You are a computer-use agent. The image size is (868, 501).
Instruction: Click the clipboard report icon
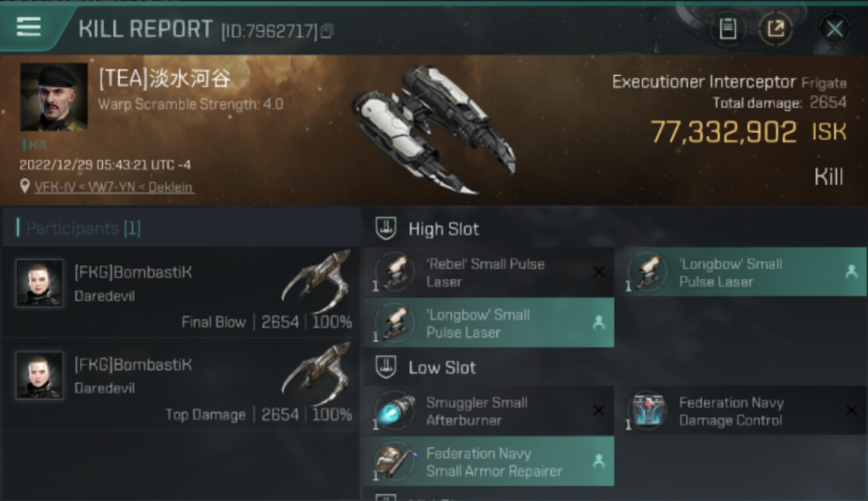tap(728, 29)
